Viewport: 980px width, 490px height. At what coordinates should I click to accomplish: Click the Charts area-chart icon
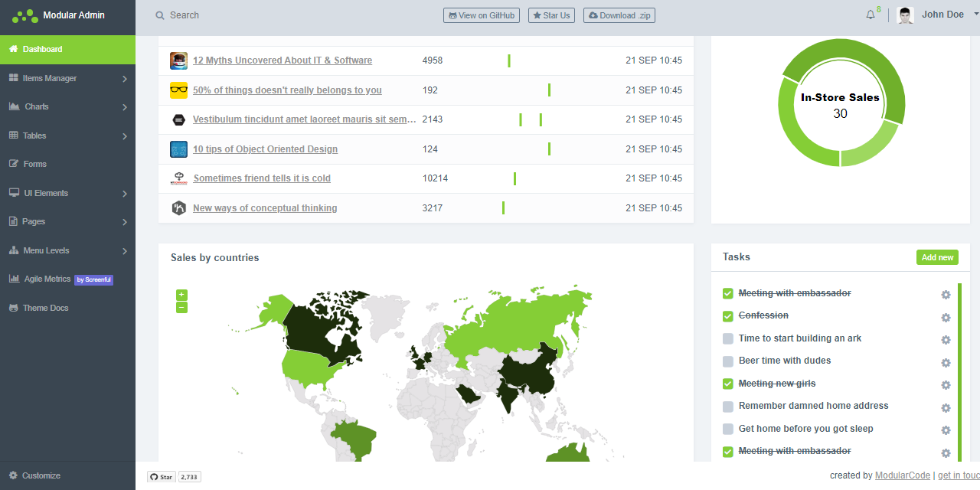[x=14, y=106]
